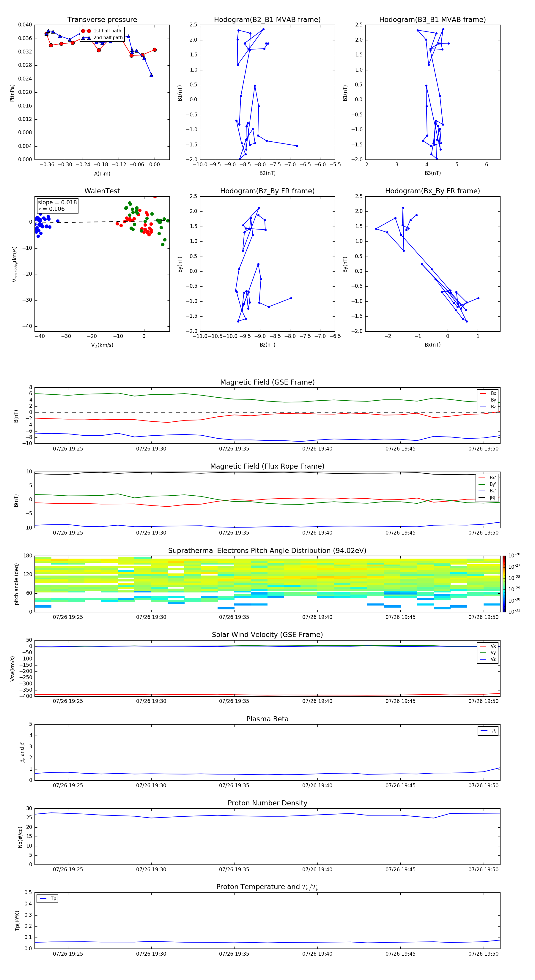Click the pitch angle color bar

pos(504,584)
